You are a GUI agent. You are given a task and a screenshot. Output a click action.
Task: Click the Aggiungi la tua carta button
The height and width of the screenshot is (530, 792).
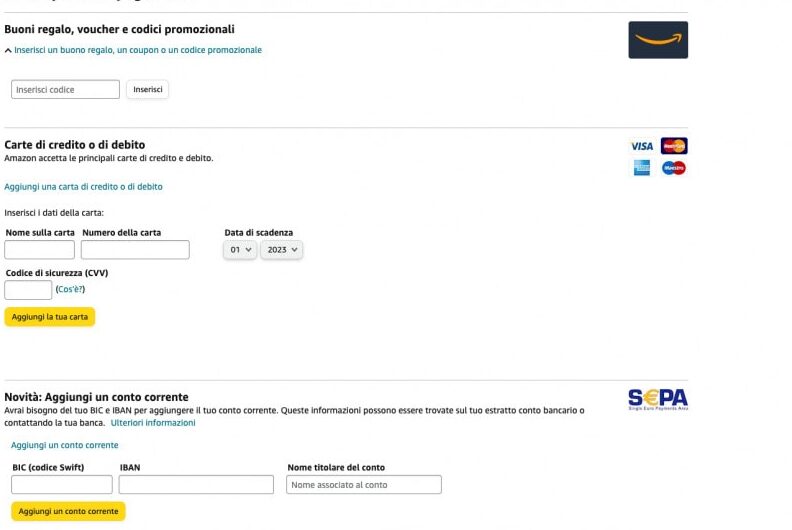point(50,317)
